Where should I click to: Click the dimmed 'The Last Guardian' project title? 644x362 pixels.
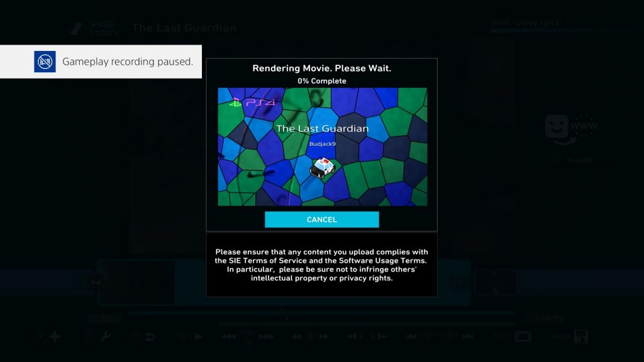(184, 28)
